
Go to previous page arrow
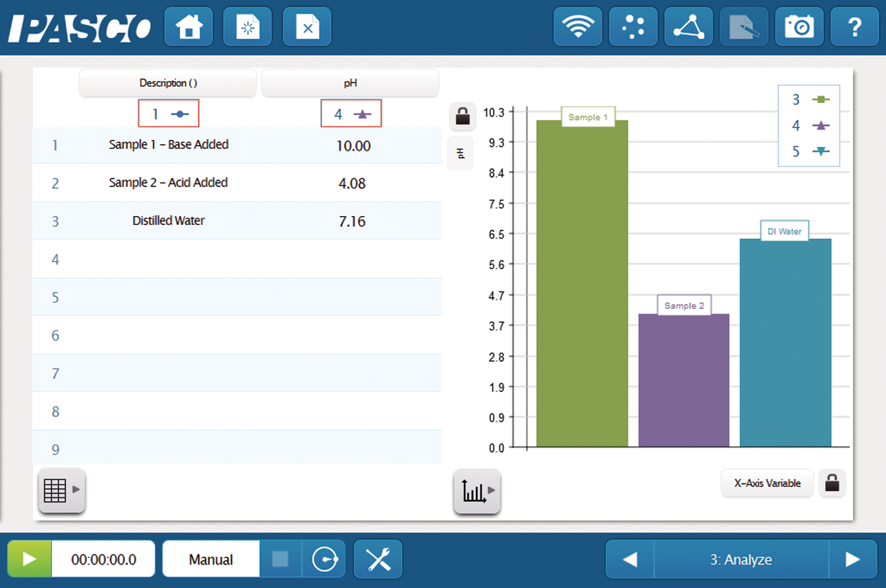(630, 559)
